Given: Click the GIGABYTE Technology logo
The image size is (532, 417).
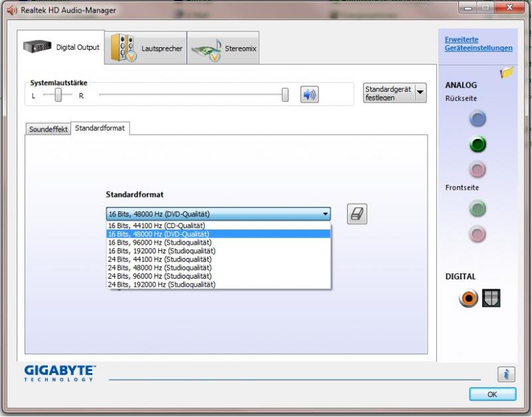Looking at the screenshot, I should coord(60,373).
